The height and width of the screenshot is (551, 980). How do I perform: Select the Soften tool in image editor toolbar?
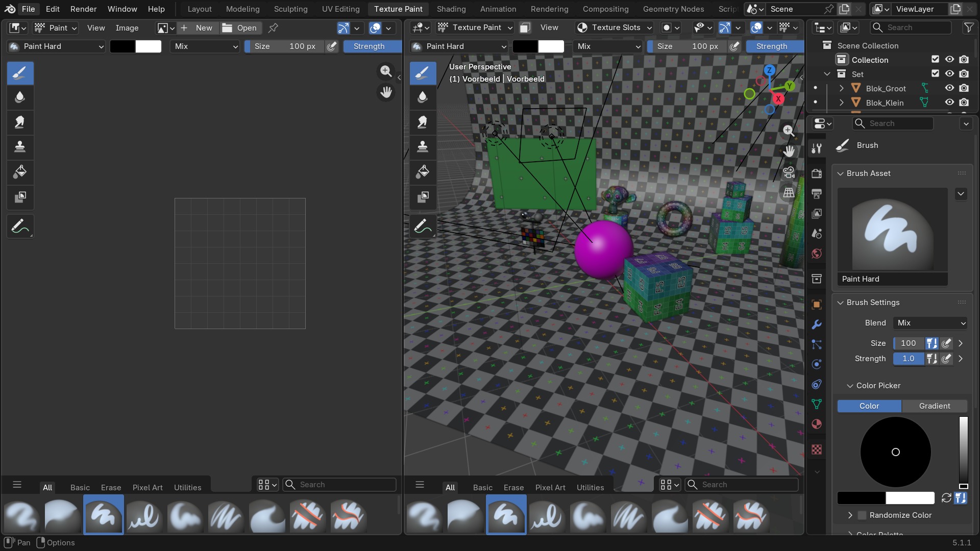click(x=20, y=97)
